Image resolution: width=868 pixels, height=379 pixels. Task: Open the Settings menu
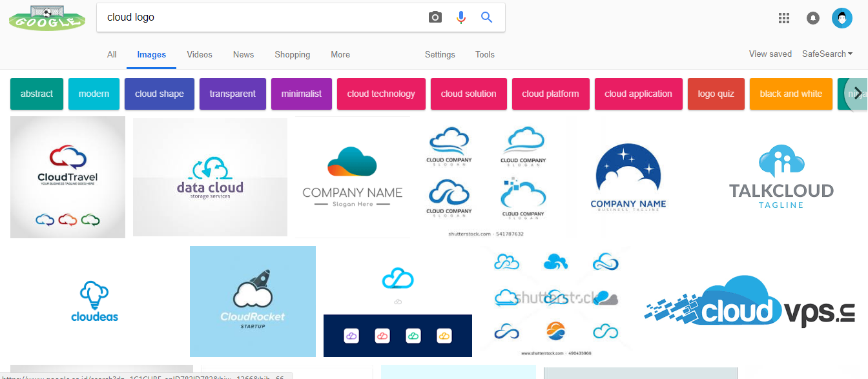pyautogui.click(x=440, y=55)
